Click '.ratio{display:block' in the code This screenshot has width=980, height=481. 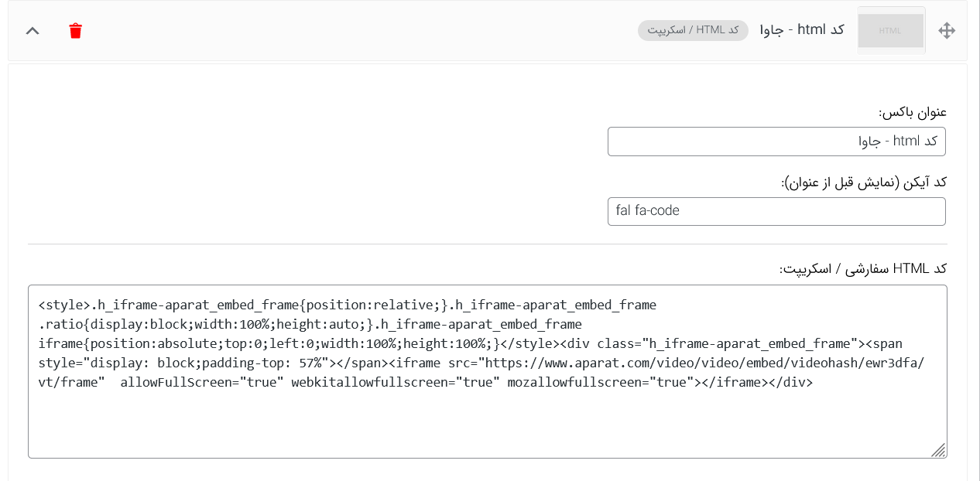click(x=113, y=324)
